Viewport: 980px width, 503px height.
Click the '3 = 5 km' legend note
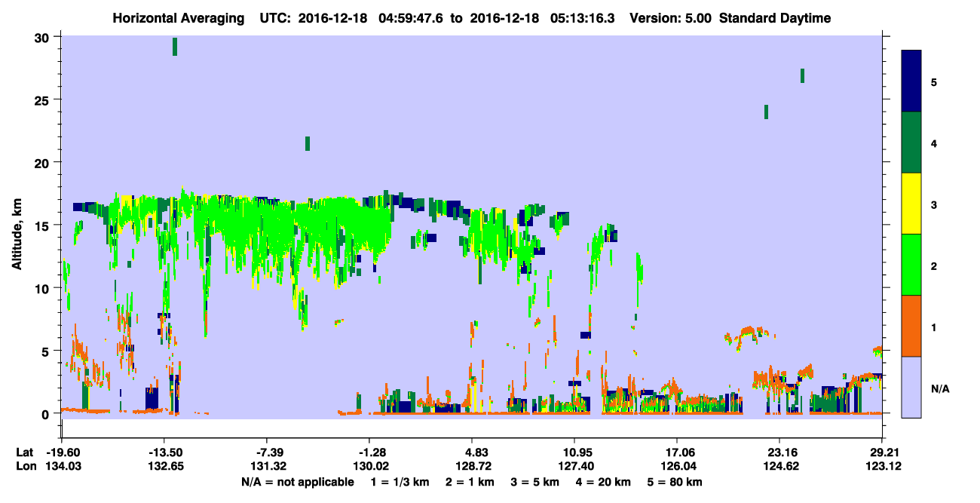tap(537, 482)
